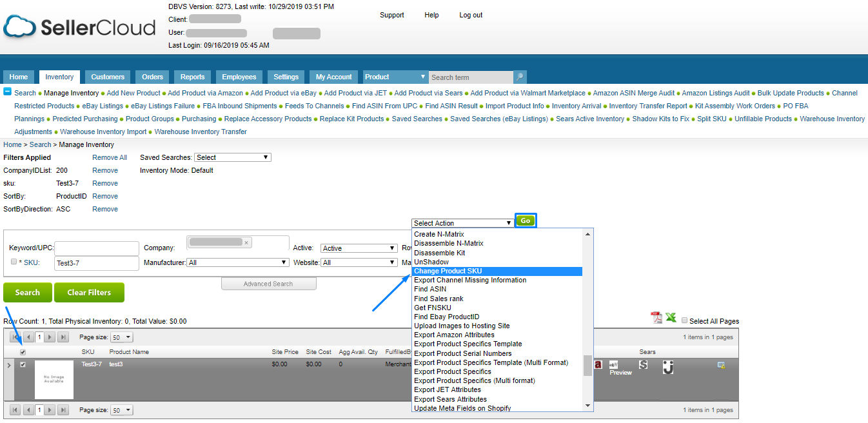Screen dimensions: 868x423
Task: Click the JET J icon in the Test3-7 row
Action: 668,367
